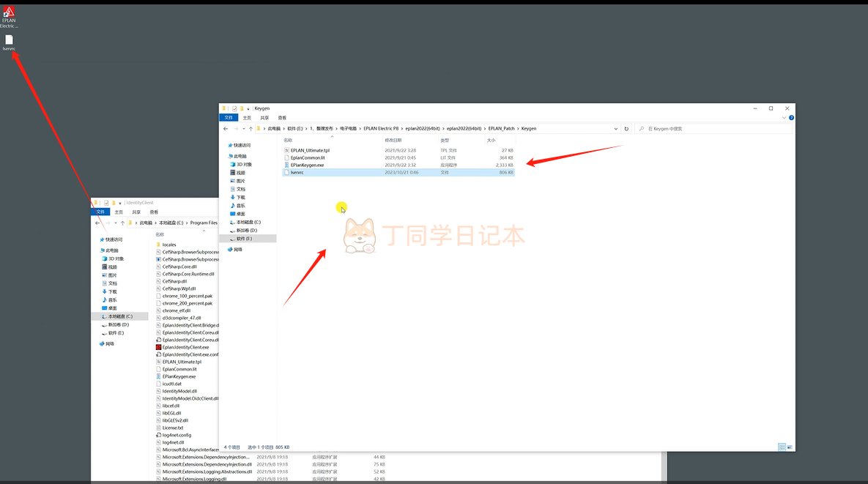Viewport: 868px width, 484px height.
Task: Select CefSharp.Core.Runtime.dll in the file list
Action: pyautogui.click(x=188, y=274)
